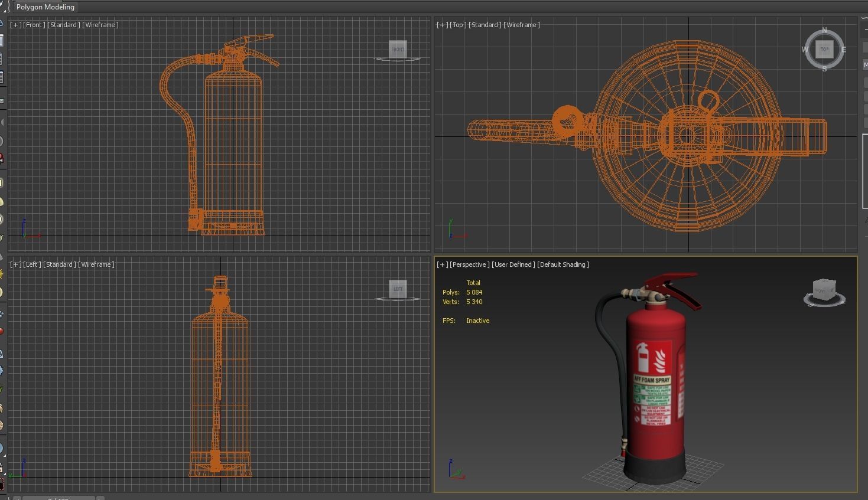The image size is (868, 500).
Task: Open the [Perspective] point-of-view menu
Action: point(470,264)
